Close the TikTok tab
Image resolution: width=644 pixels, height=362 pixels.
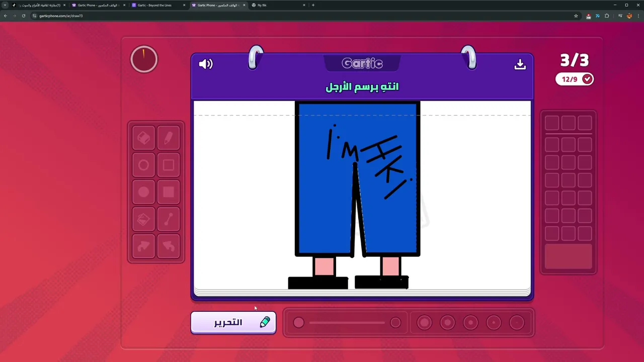coord(64,5)
